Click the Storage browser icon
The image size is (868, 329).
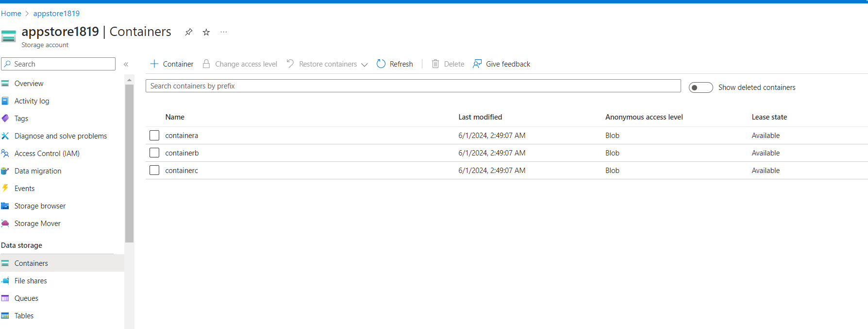tap(5, 206)
